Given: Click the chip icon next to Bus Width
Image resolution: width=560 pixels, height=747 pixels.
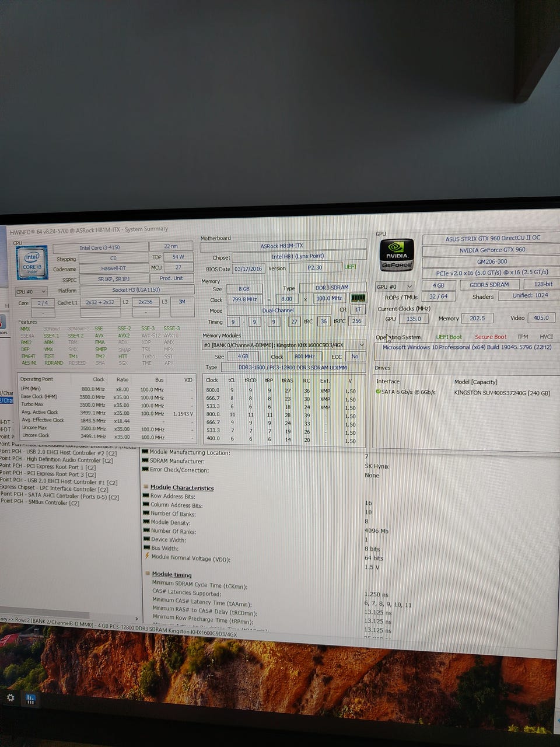Looking at the screenshot, I should [x=146, y=548].
